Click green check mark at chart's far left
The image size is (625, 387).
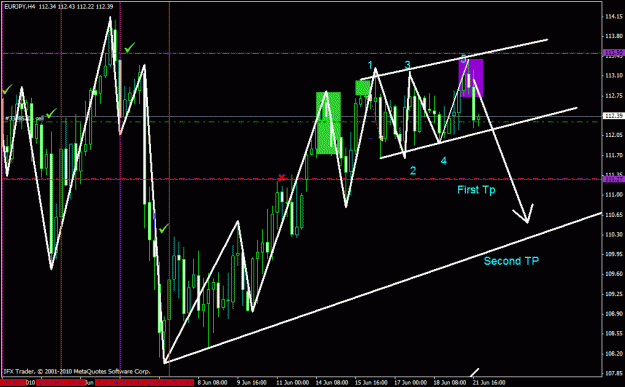click(x=7, y=89)
